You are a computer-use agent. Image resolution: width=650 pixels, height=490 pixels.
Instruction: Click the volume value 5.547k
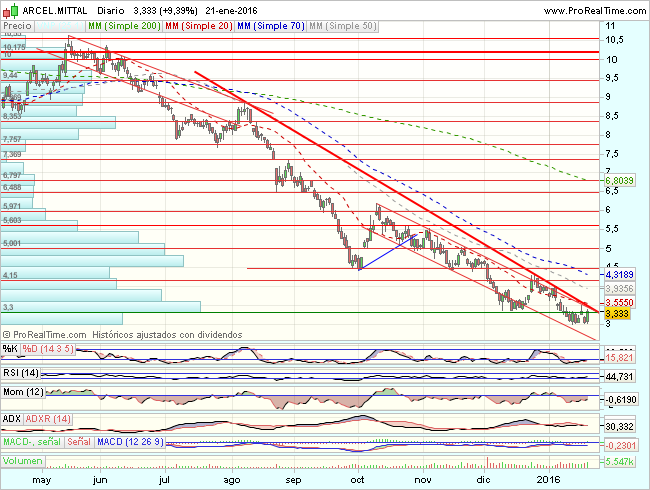[x=619, y=461]
